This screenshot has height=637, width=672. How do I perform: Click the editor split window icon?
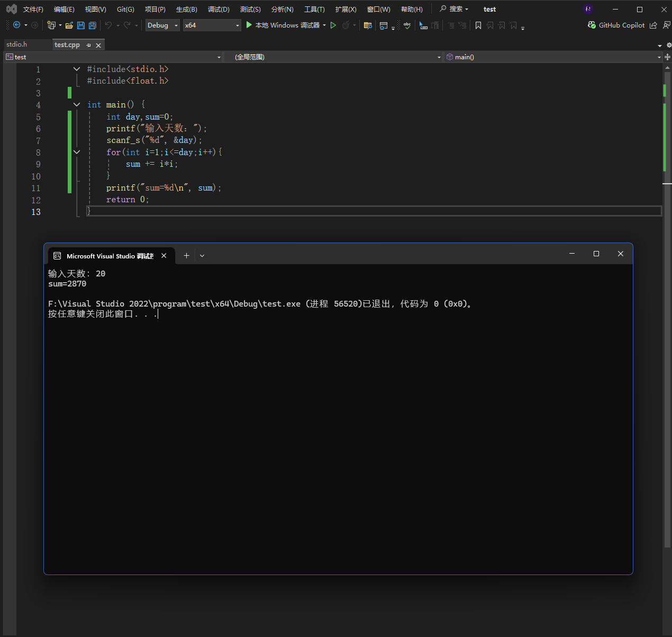click(x=667, y=57)
